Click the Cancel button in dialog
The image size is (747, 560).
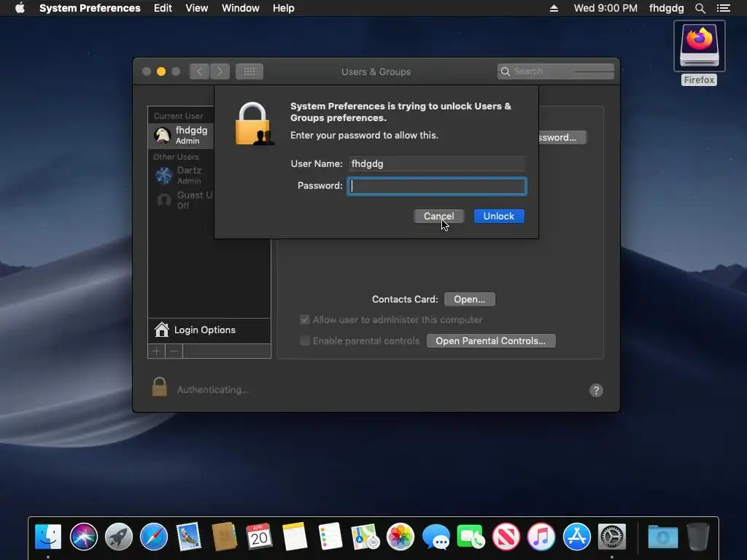(x=438, y=216)
